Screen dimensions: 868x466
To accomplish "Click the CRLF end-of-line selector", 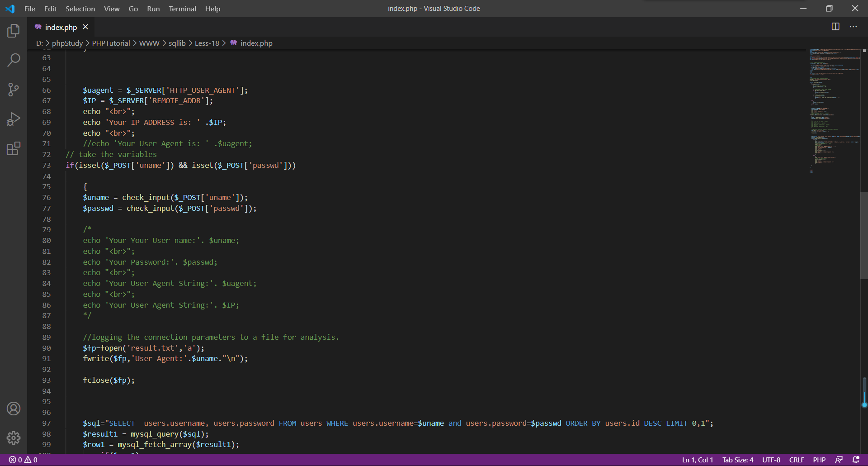I will click(x=796, y=460).
